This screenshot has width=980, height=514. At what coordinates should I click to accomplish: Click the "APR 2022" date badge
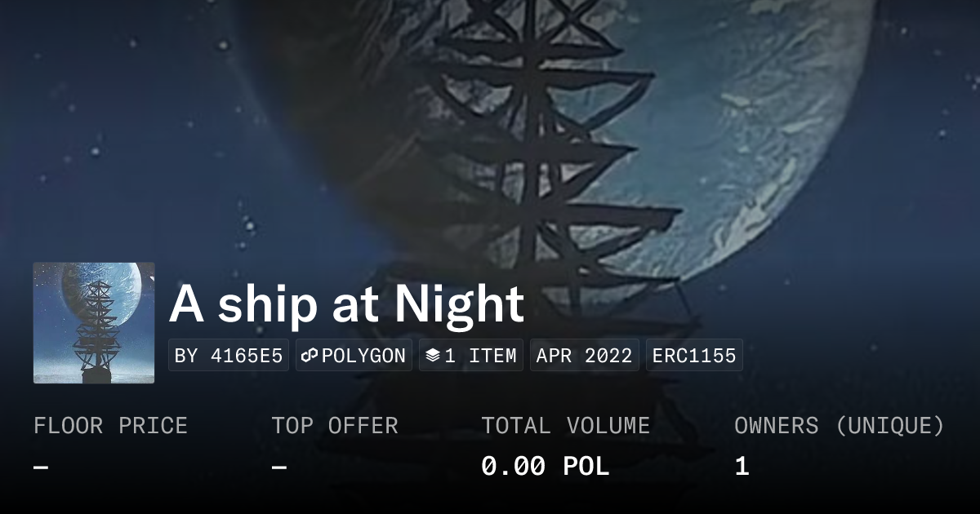point(584,356)
